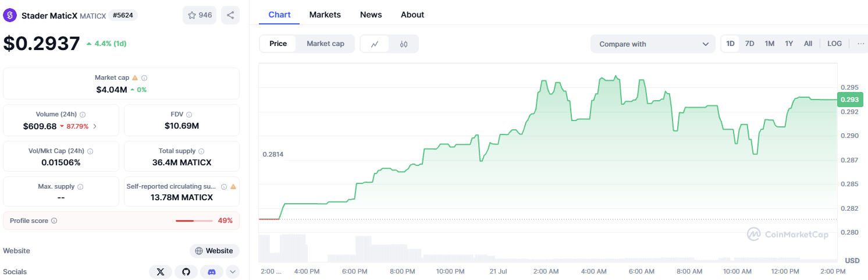Screen dimensions: 868x280
Task: Click the 0.2814 opening price label
Action: [x=273, y=154]
